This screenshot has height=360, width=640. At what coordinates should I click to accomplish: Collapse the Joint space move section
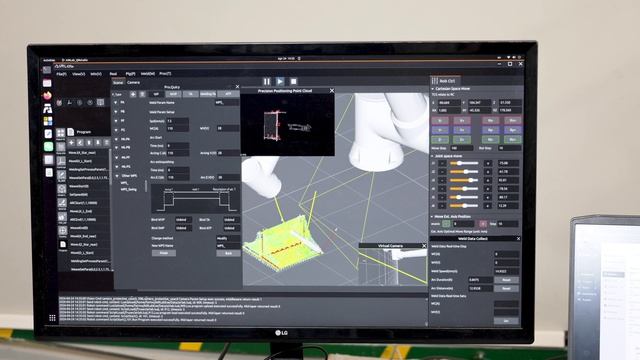(x=433, y=156)
